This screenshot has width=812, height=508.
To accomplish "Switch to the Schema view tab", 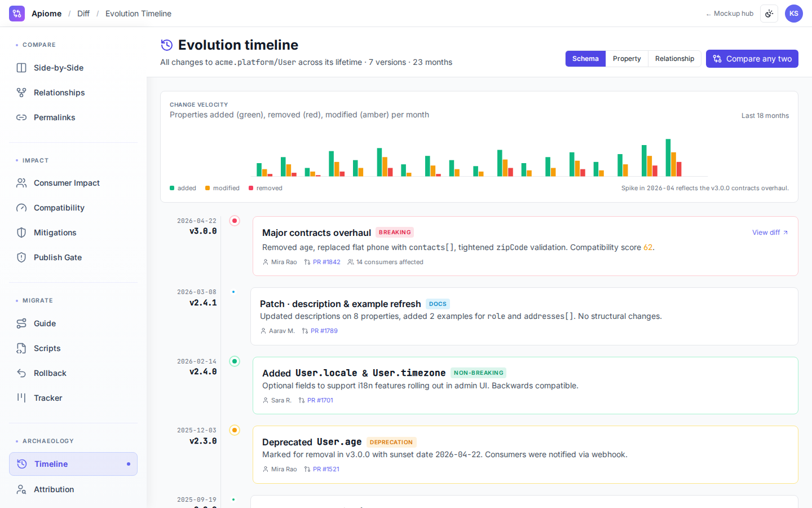I will tap(585, 59).
